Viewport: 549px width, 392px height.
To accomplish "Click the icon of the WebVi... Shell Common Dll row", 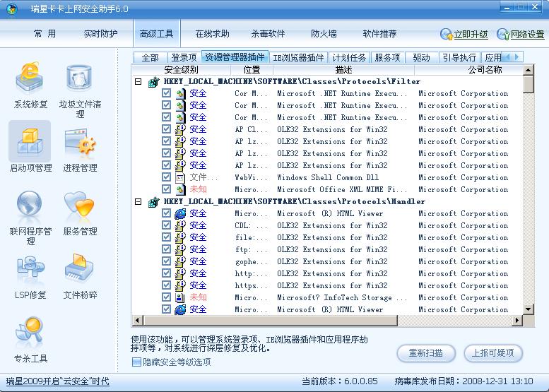I will (180, 177).
